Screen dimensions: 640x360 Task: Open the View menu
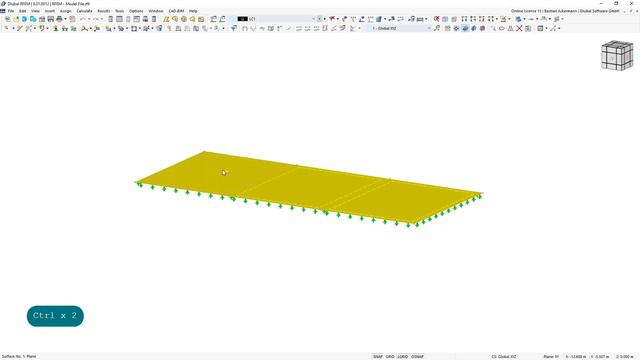click(36, 11)
